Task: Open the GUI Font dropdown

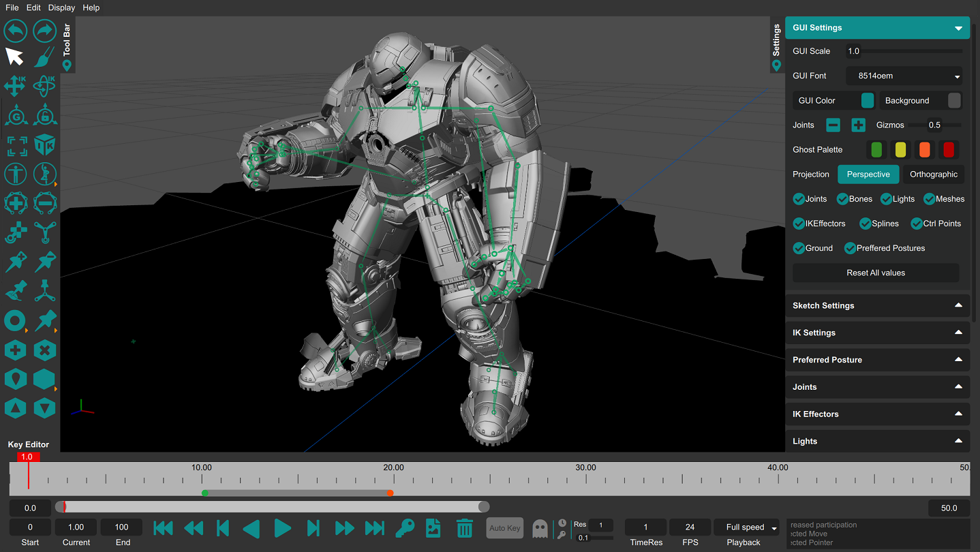Action: [x=904, y=76]
